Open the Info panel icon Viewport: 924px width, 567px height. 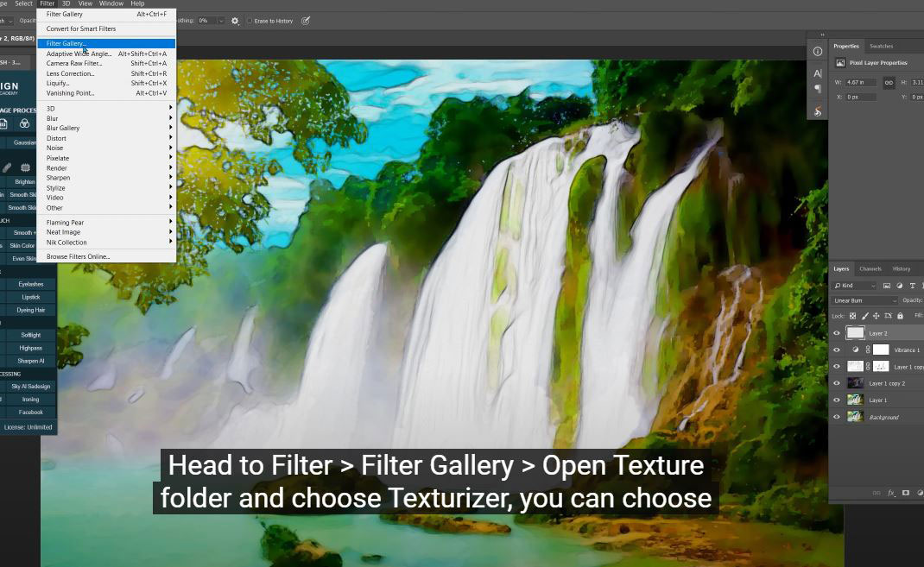coord(817,51)
